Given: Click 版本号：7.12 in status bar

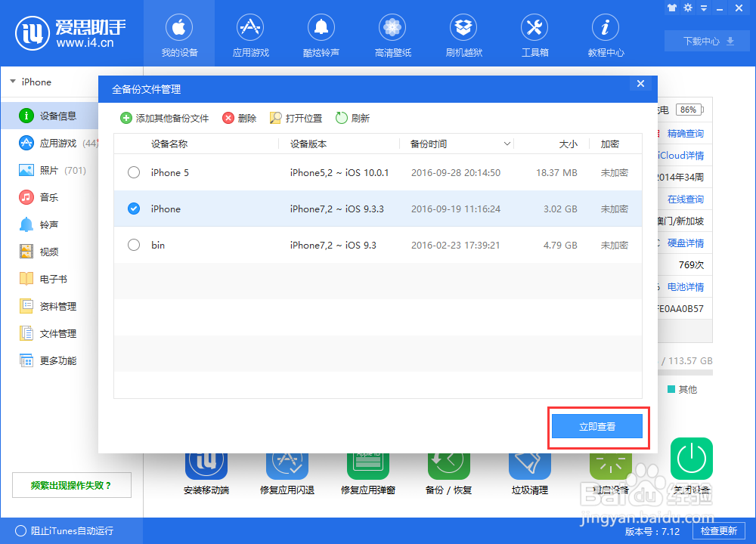Looking at the screenshot, I should click(652, 531).
